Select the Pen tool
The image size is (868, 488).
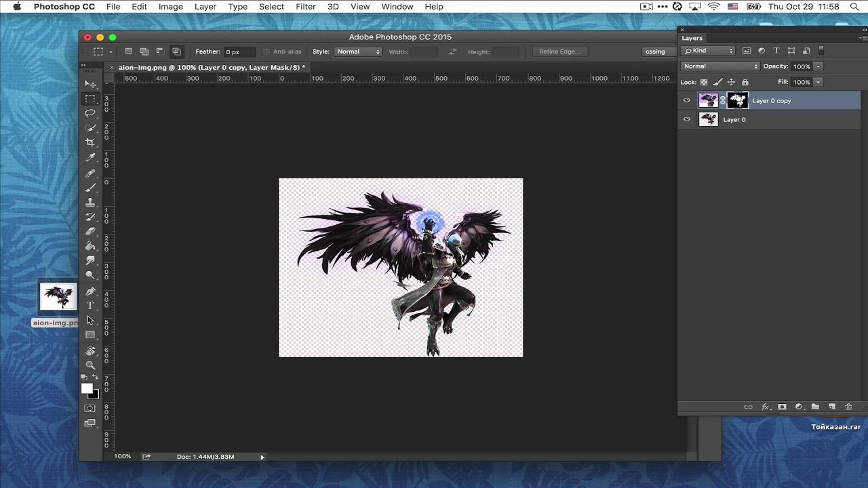coord(90,291)
